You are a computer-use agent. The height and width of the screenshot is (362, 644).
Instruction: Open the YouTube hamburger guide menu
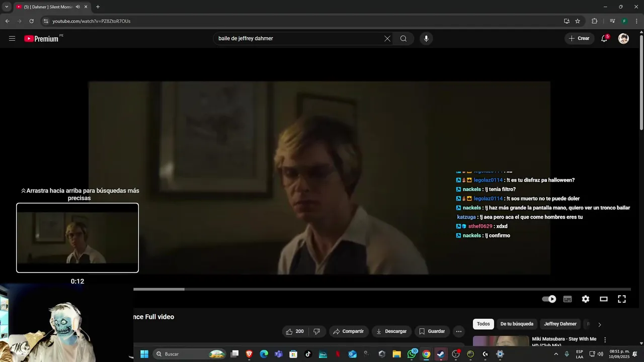coord(12,38)
